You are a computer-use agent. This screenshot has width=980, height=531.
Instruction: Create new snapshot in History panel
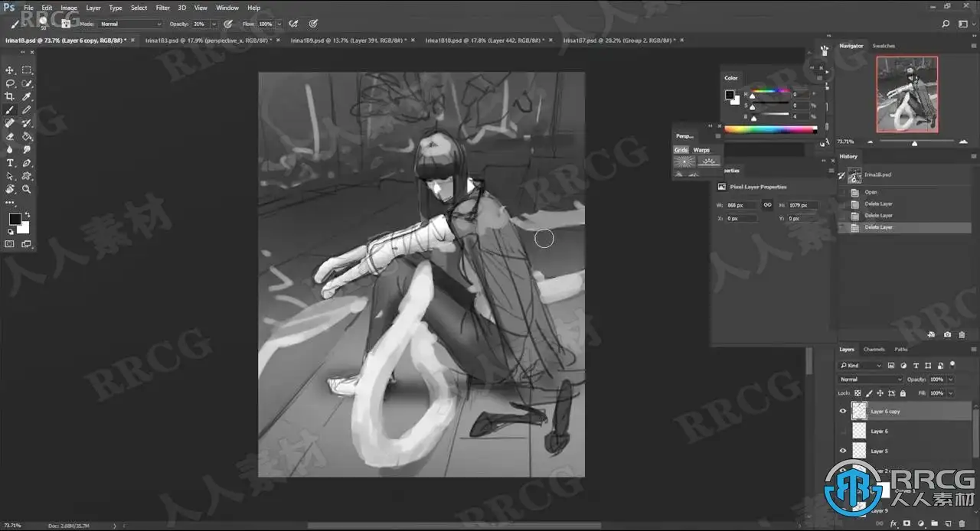click(947, 334)
